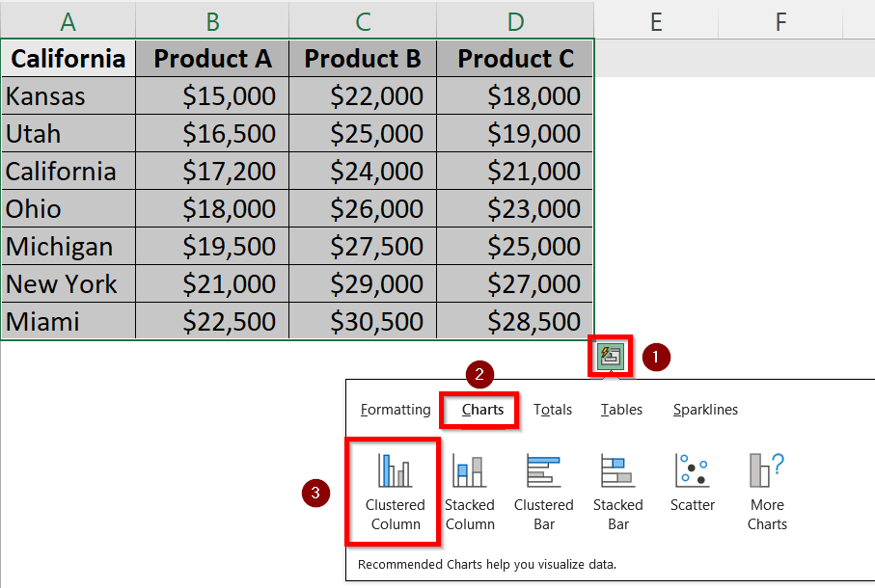
Task: Select the $30,500 cell in Miami row
Action: coord(363,322)
